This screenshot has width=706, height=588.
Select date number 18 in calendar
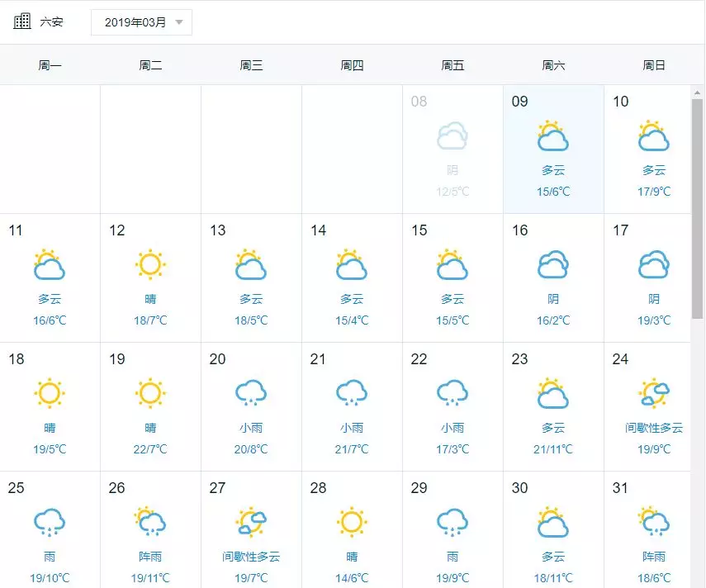tap(17, 359)
